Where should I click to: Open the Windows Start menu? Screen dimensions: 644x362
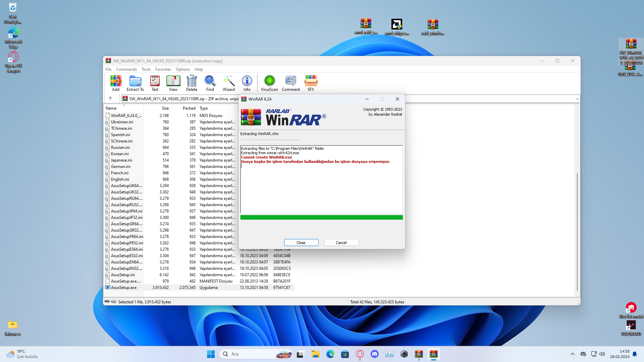point(211,354)
